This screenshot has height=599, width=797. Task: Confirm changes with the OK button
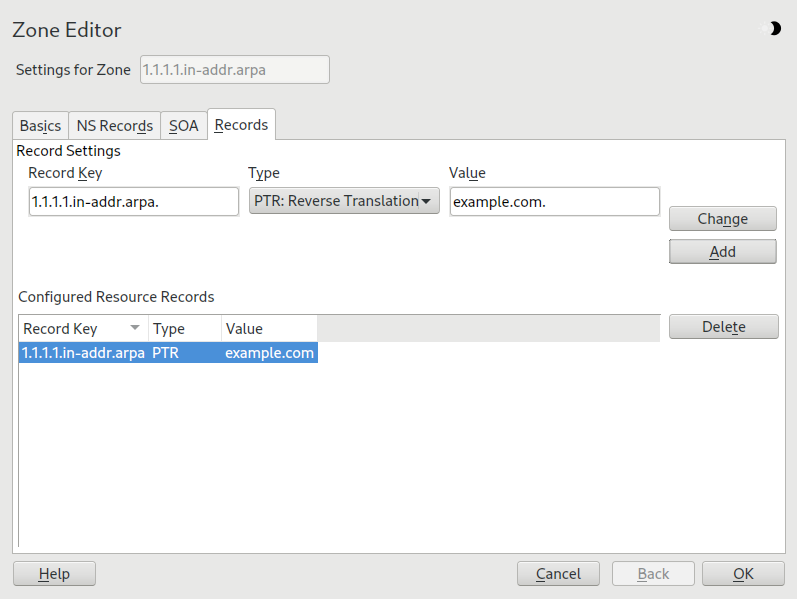(742, 574)
